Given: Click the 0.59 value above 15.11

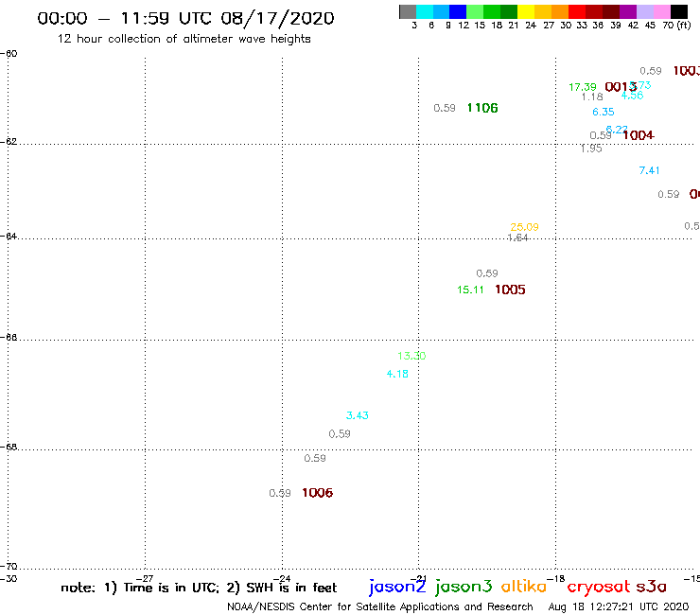Looking at the screenshot, I should (486, 273).
